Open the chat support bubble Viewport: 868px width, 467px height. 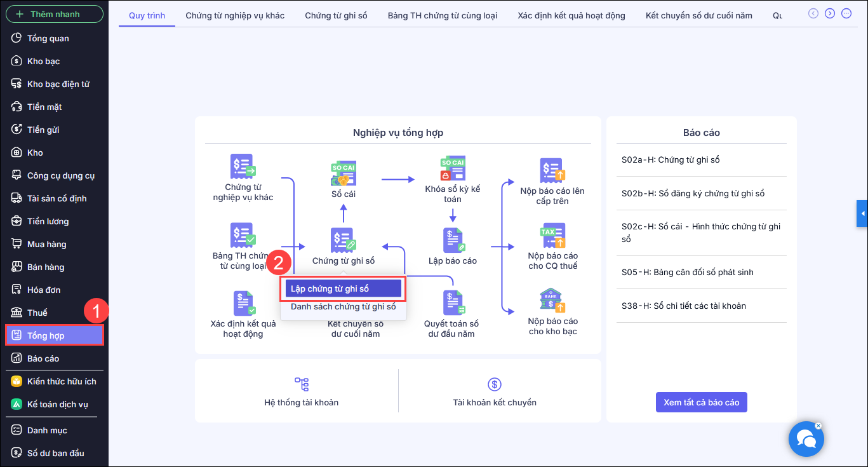[806, 439]
